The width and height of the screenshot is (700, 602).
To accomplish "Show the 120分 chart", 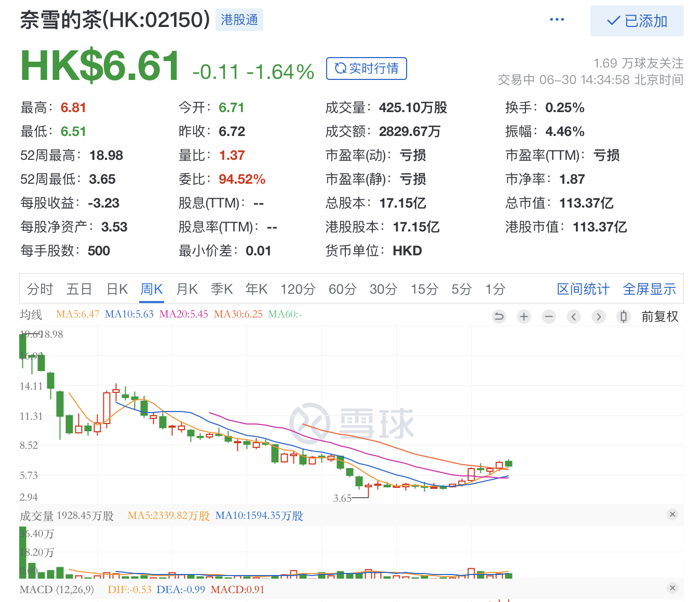I will click(x=298, y=289).
